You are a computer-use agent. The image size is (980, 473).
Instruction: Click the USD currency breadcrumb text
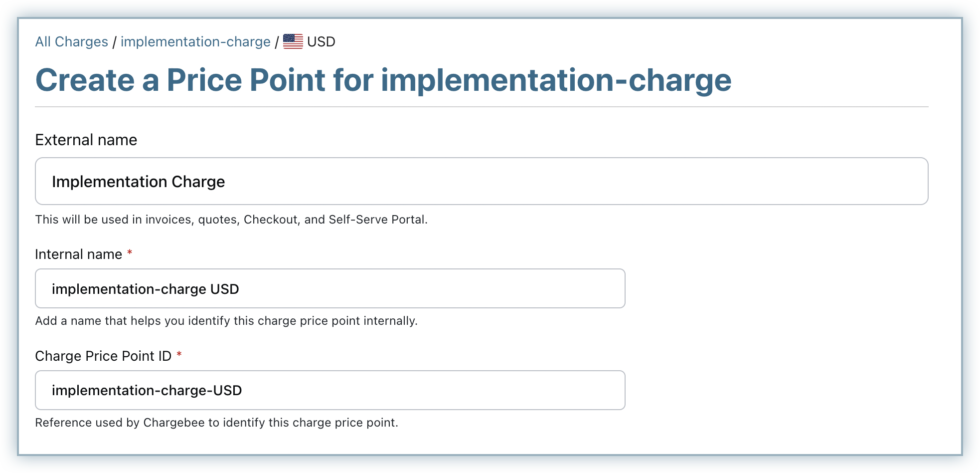pyautogui.click(x=321, y=42)
